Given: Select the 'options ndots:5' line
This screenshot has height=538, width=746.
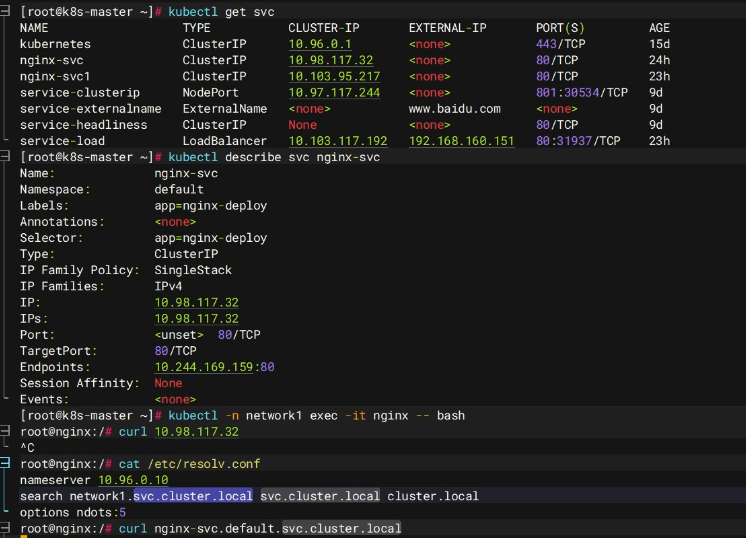Looking at the screenshot, I should tap(73, 513).
